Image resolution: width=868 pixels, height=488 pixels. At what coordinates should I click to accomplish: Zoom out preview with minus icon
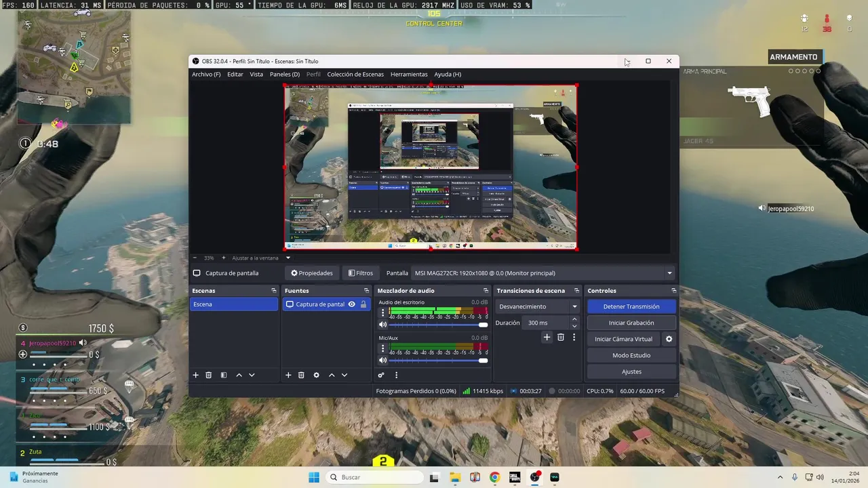coord(195,258)
